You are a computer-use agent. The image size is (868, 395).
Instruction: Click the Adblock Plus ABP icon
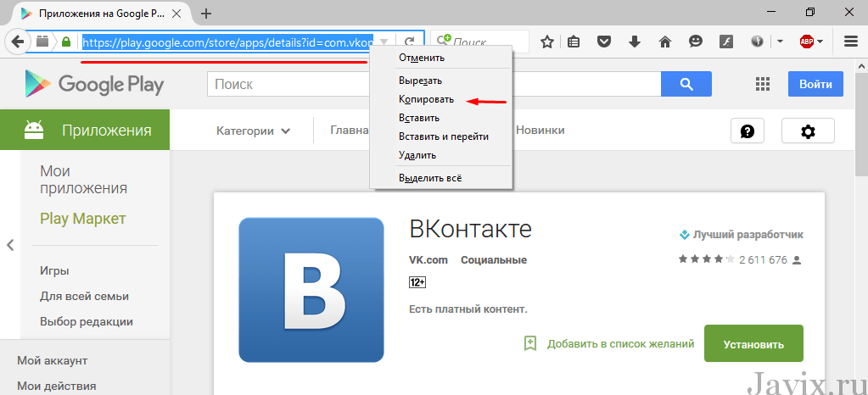[806, 42]
